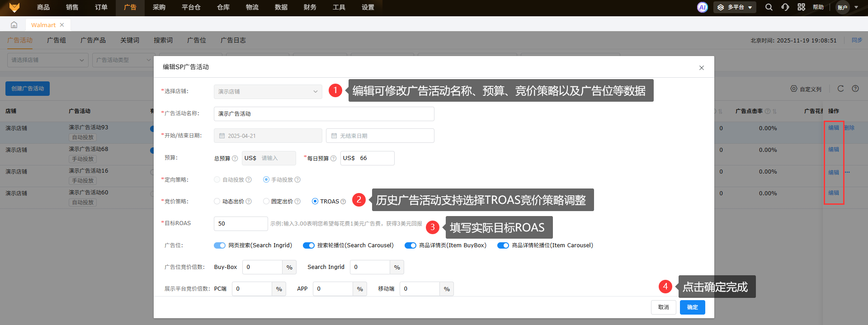Switch to the 广告日志 tab
This screenshot has width=868, height=325.
tap(233, 40)
